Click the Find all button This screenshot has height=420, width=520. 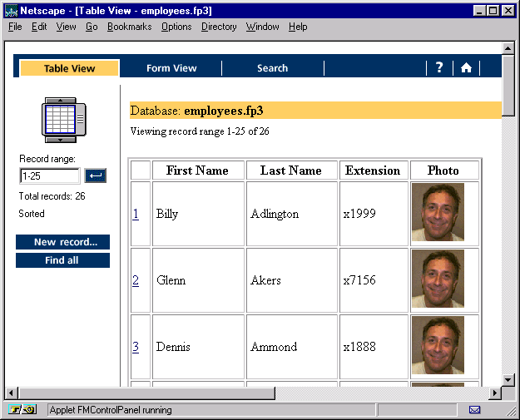tap(62, 260)
